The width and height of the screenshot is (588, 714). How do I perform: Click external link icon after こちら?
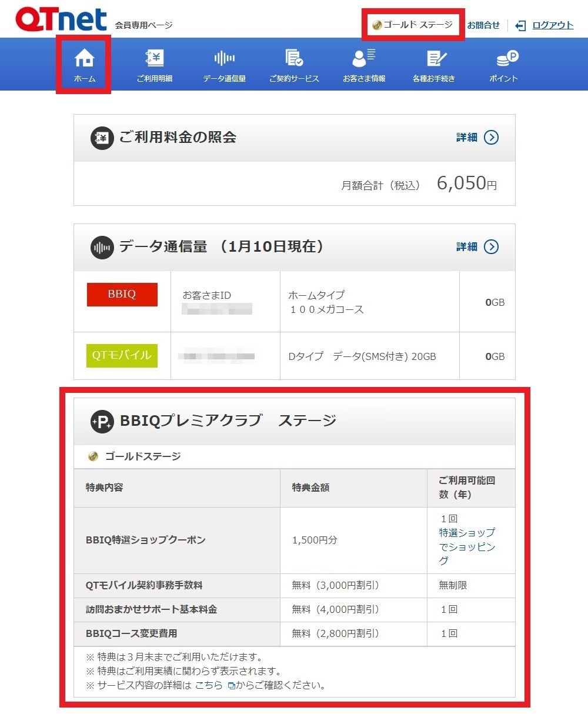coord(231,686)
